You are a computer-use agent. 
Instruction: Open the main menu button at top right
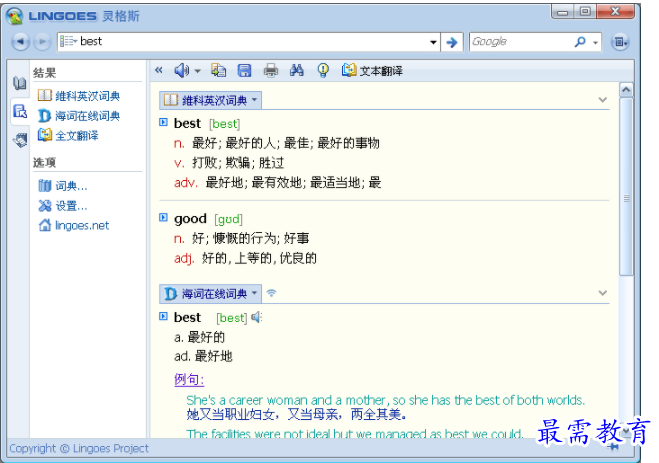coord(620,42)
